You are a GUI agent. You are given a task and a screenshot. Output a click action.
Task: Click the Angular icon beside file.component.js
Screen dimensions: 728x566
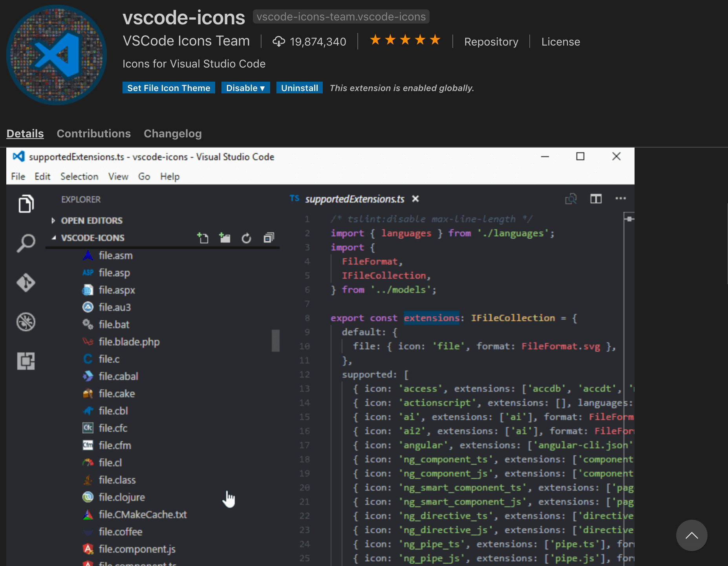(88, 549)
